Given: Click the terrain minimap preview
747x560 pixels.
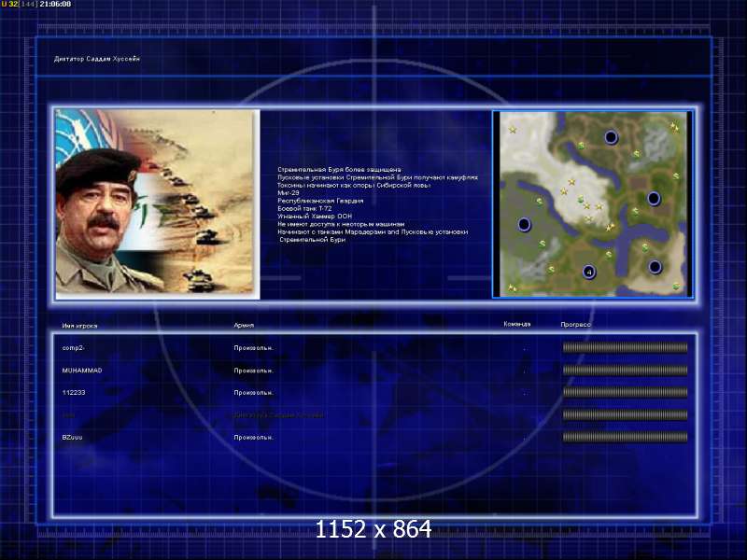Looking at the screenshot, I should pos(592,204).
